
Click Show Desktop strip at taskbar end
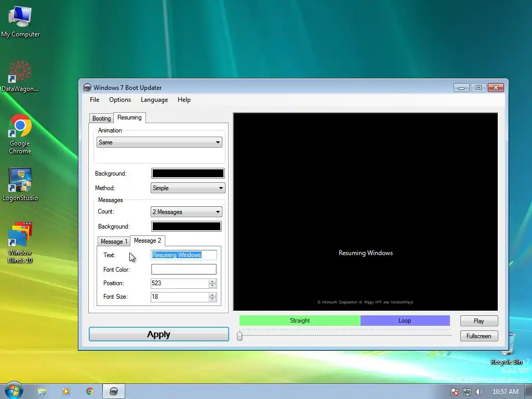click(529, 392)
